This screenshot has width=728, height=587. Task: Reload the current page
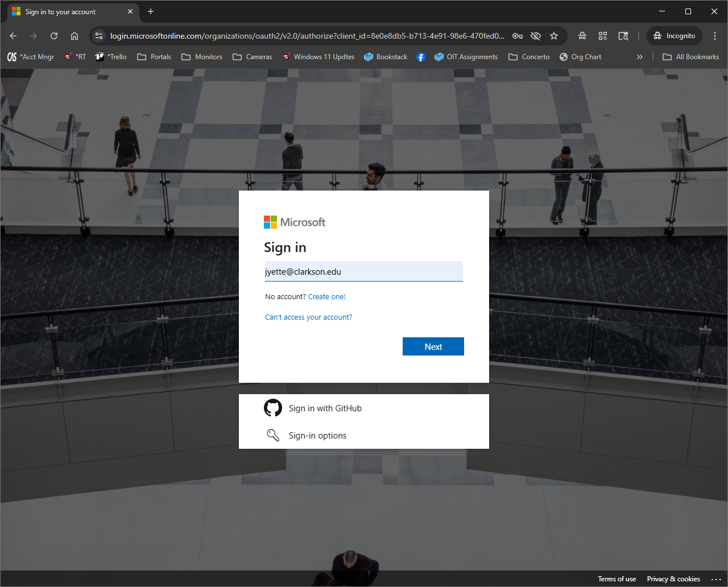[x=54, y=36]
